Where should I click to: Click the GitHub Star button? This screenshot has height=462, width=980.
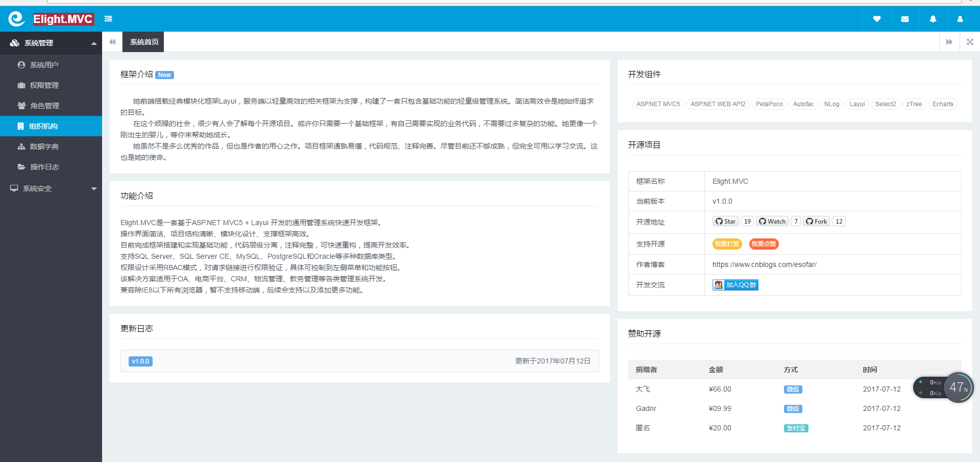[x=725, y=221]
